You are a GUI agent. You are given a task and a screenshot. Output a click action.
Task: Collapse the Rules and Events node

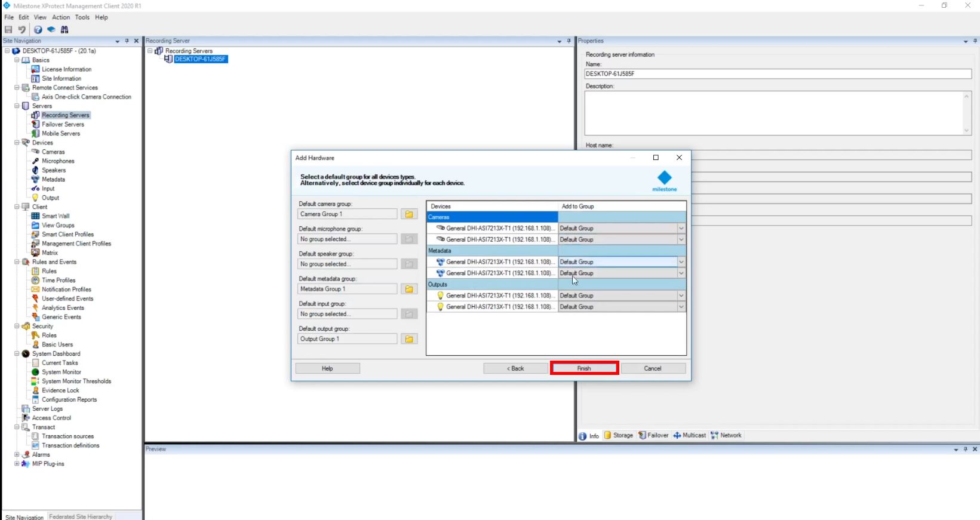[x=17, y=262]
